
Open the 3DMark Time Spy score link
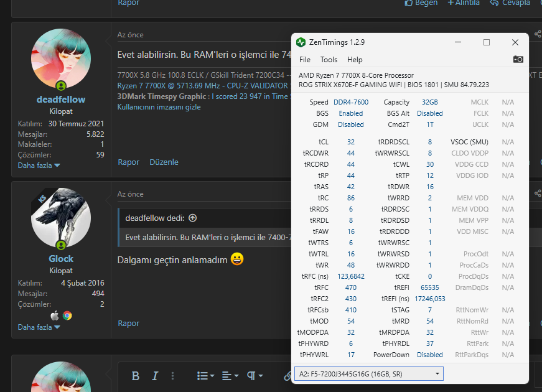tap(251, 96)
